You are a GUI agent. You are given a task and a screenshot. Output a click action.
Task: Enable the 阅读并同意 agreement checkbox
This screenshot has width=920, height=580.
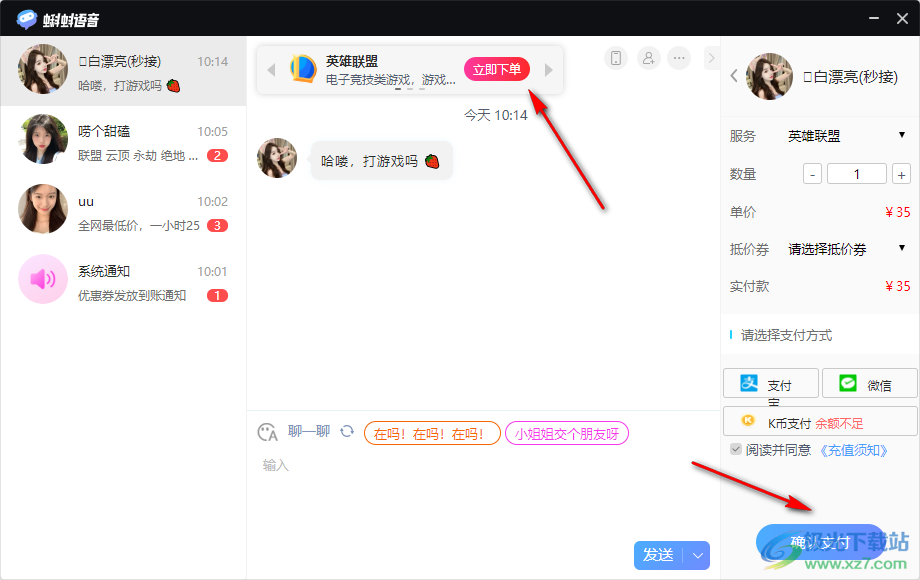pos(734,448)
